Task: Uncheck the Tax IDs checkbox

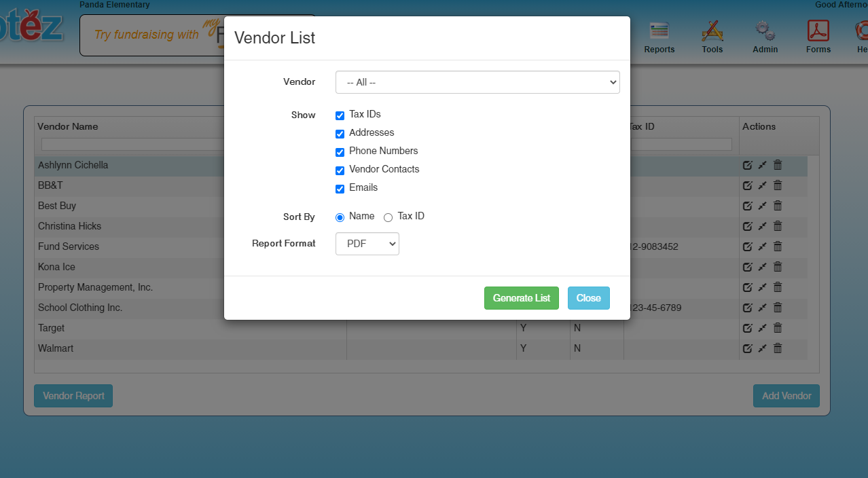Action: click(x=340, y=115)
